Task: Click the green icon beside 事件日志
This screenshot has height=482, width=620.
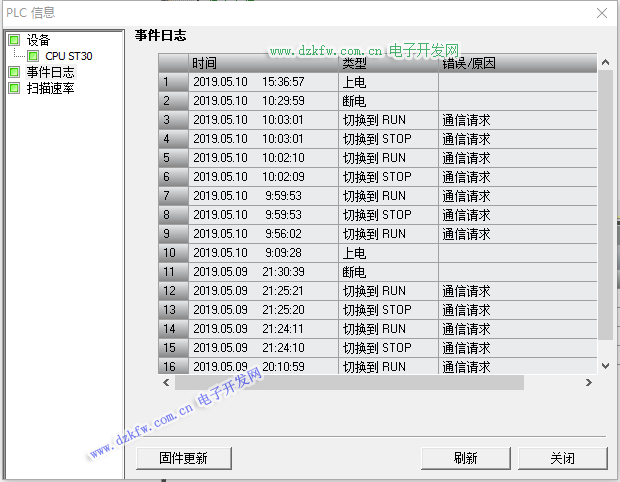Action: (x=14, y=72)
